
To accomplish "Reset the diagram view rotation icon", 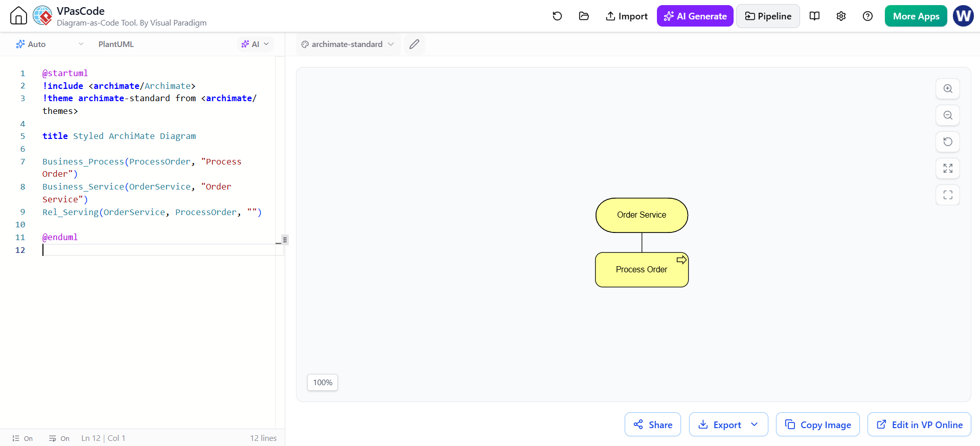I will point(948,142).
